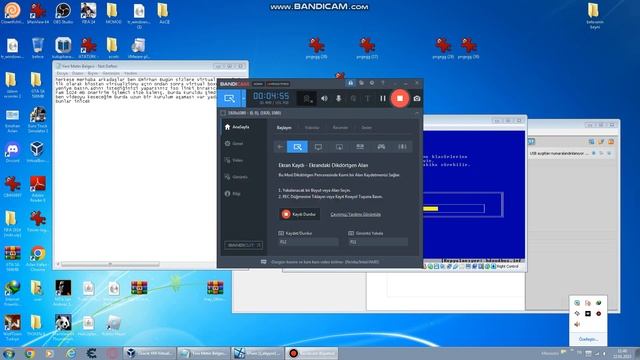Open OBS Studio desktop shortcut

63,13
